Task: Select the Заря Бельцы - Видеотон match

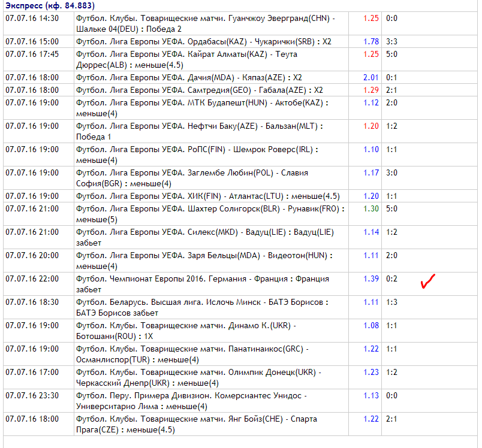Action: (204, 261)
